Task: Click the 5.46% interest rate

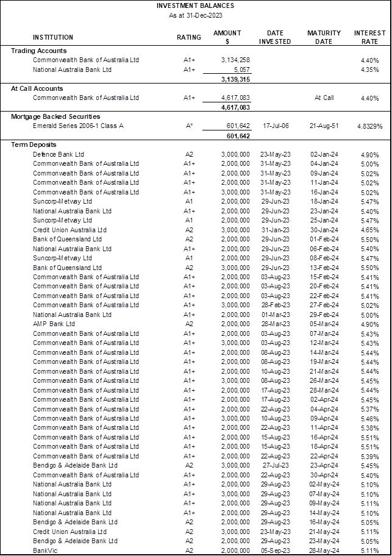Action: tap(369, 419)
